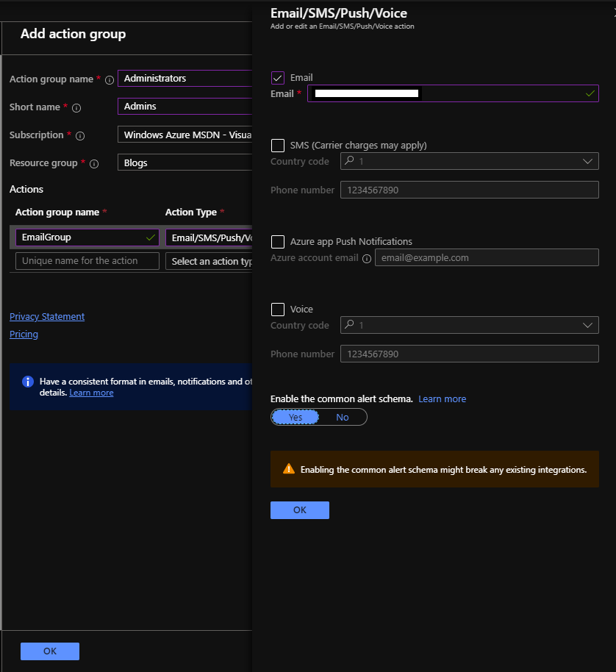Tick the Voice checkbox
The height and width of the screenshot is (672, 616).
[278, 310]
